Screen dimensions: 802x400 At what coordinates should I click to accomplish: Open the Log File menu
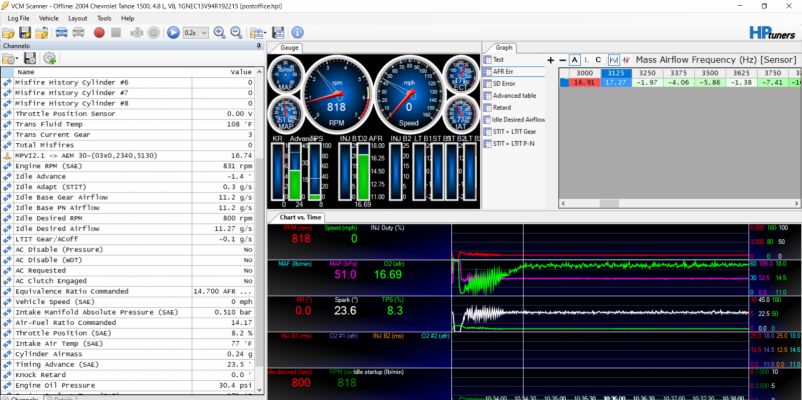click(18, 18)
